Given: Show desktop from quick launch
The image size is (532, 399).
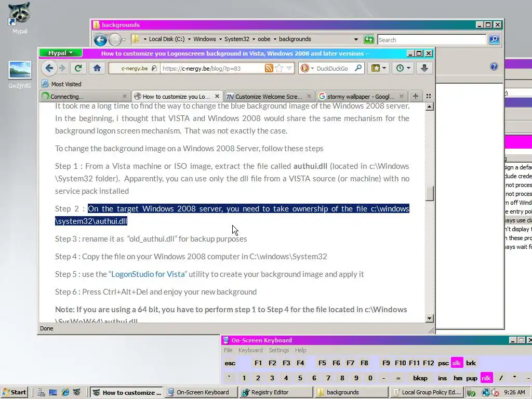Looking at the screenshot, I should [x=53, y=393].
